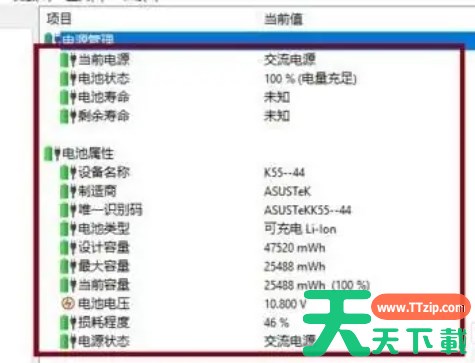Click battery icon beside 唯一识别码
Screen dimensions: 475x363
click(68, 210)
